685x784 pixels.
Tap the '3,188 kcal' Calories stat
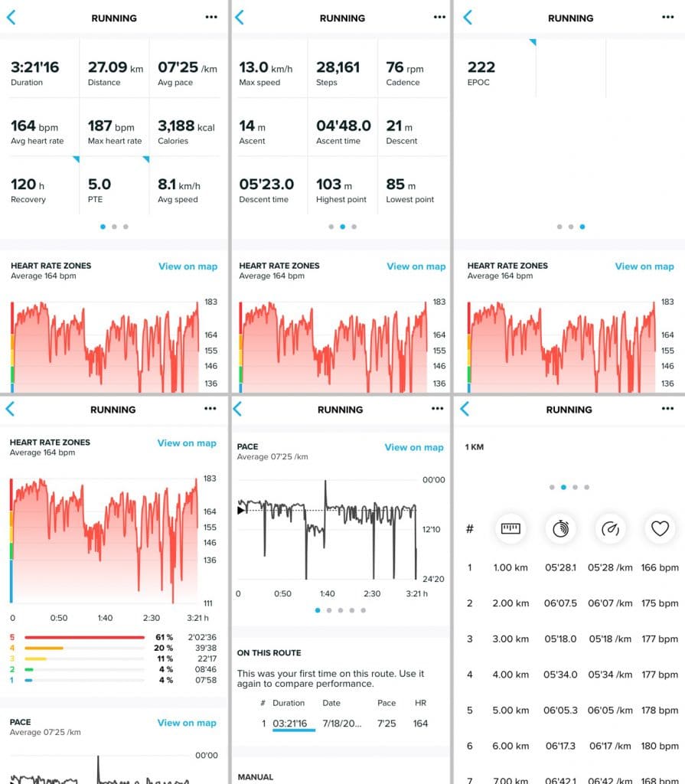point(187,132)
